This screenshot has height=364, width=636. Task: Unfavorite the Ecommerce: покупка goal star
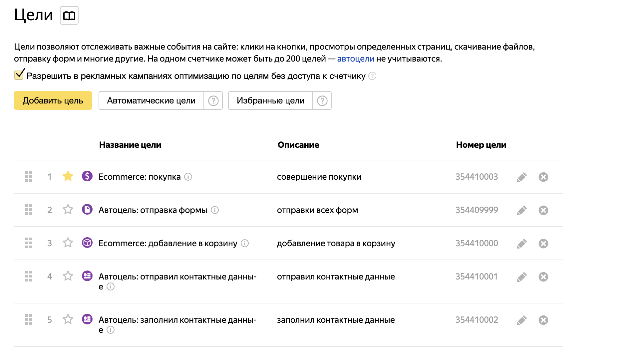[x=68, y=176]
